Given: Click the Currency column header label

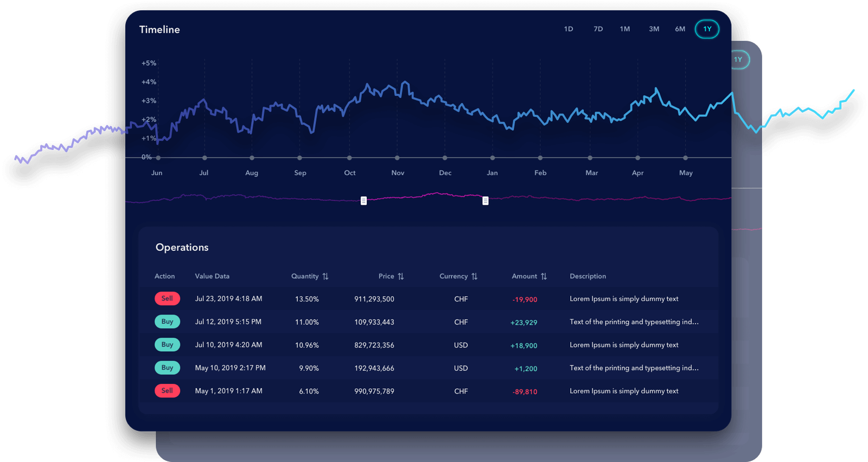Looking at the screenshot, I should pos(454,276).
